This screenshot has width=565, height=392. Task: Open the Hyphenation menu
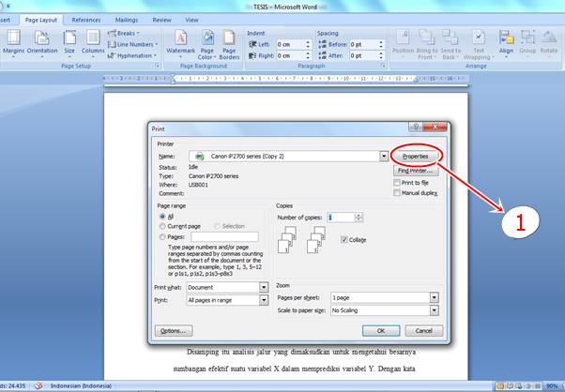(132, 55)
